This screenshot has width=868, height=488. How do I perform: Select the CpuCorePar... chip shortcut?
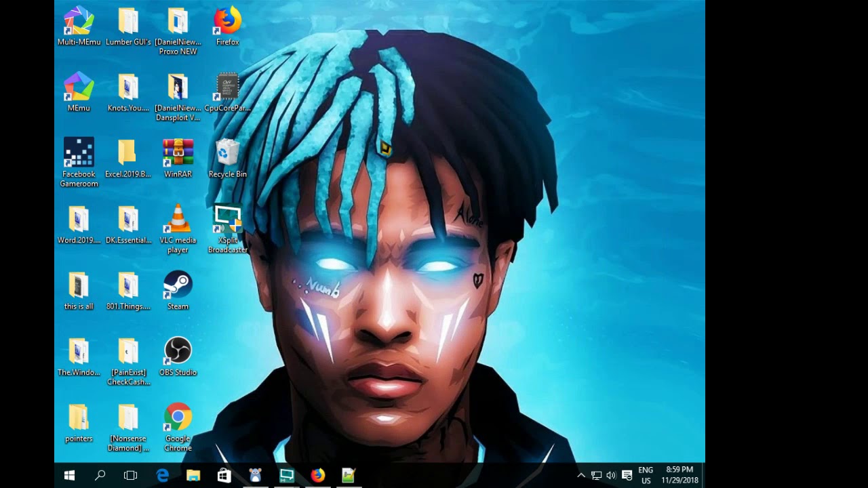[227, 92]
